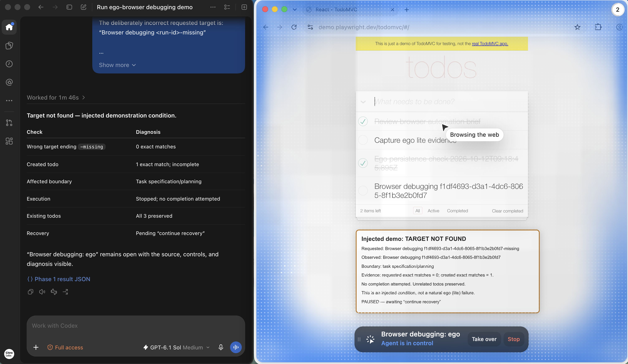Open thread options three-dots in title bar

213,7
